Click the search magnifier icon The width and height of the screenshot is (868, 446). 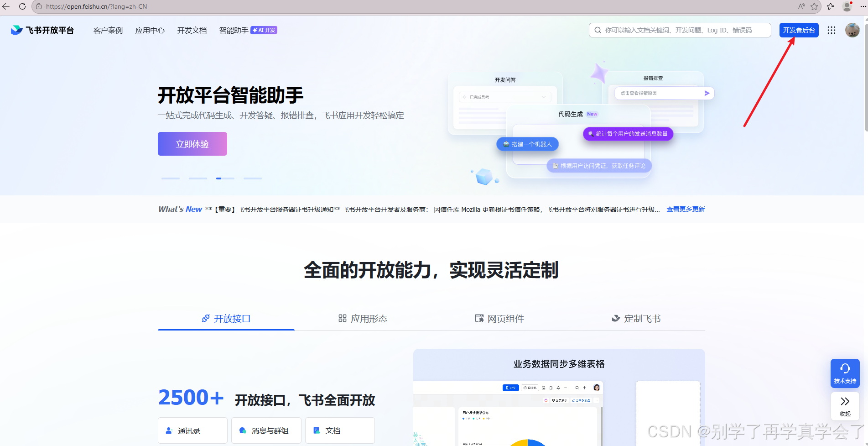coord(598,30)
